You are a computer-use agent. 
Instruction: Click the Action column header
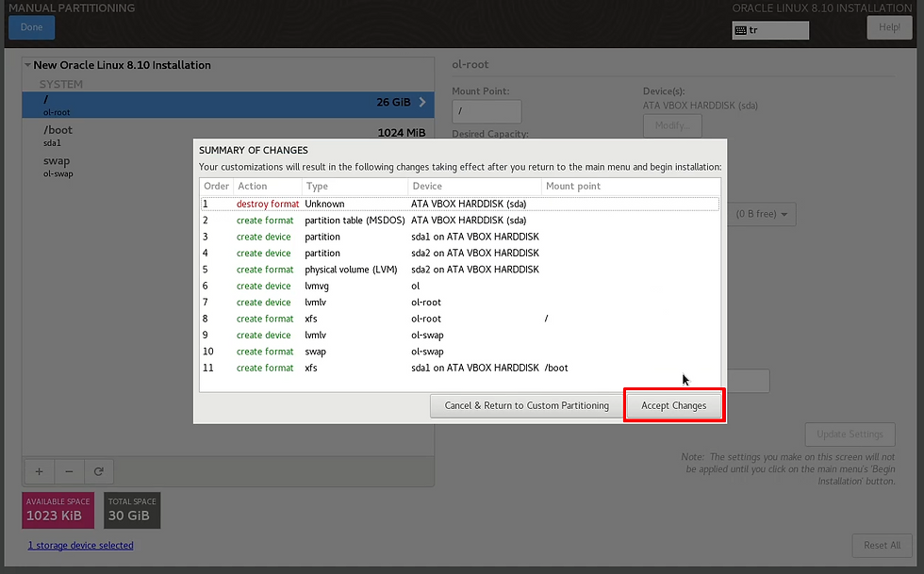coord(268,187)
